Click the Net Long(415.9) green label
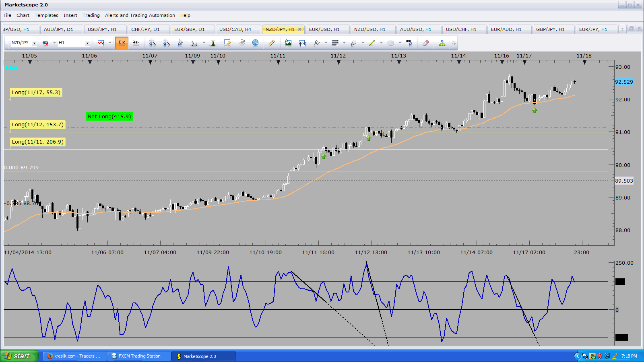This screenshot has height=362, width=644. pyautogui.click(x=109, y=117)
